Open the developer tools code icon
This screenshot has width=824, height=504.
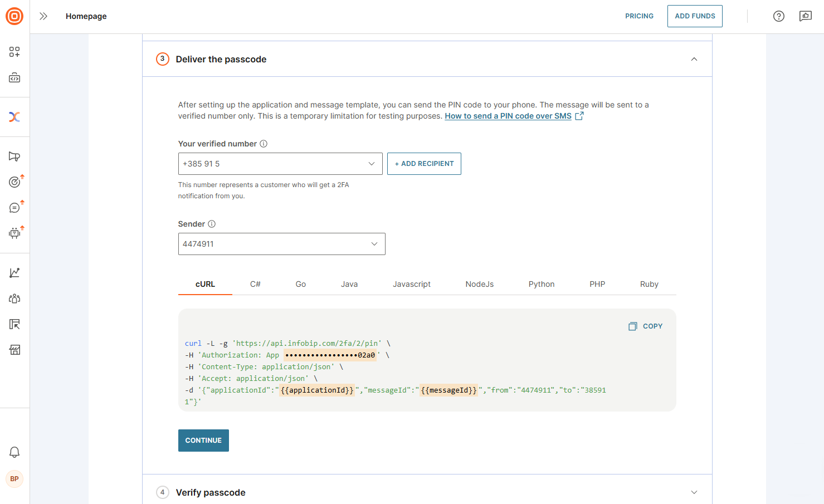point(14,78)
